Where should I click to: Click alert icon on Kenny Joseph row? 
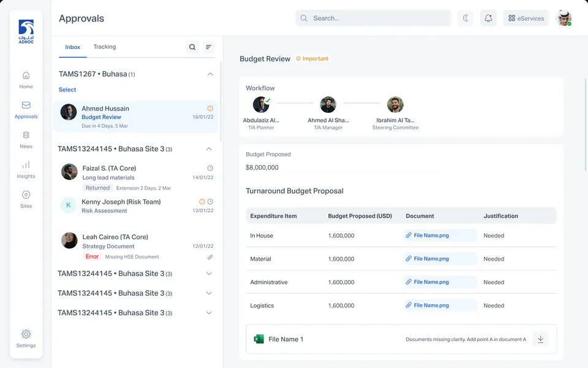202,202
